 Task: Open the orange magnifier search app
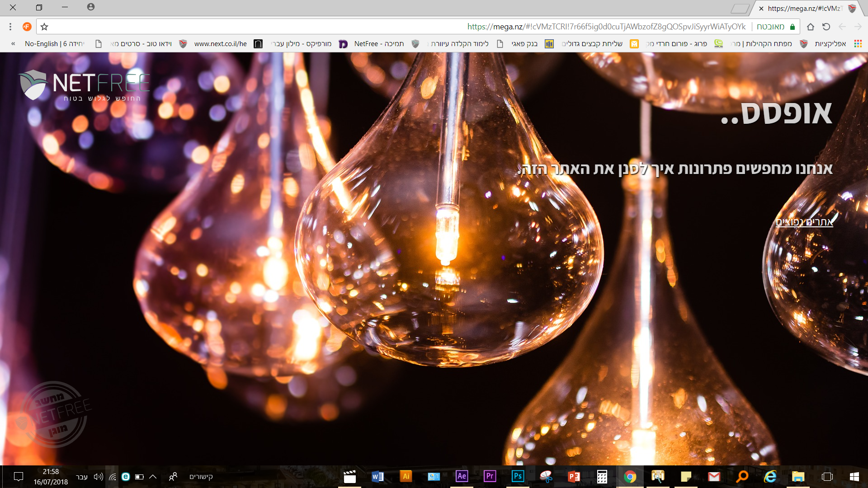pyautogui.click(x=742, y=477)
